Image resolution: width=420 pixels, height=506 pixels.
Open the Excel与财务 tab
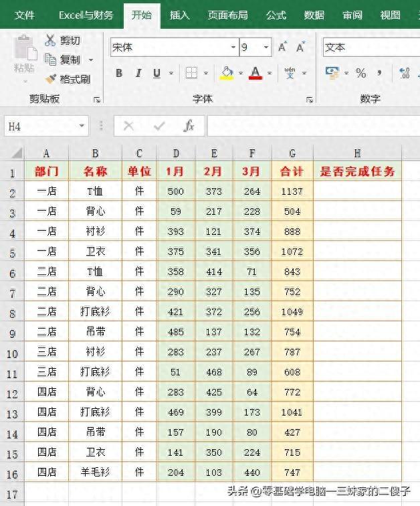click(86, 15)
